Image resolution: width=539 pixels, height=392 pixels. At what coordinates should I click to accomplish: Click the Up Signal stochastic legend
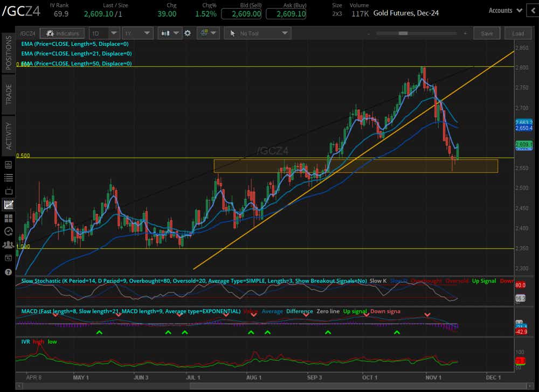point(483,281)
